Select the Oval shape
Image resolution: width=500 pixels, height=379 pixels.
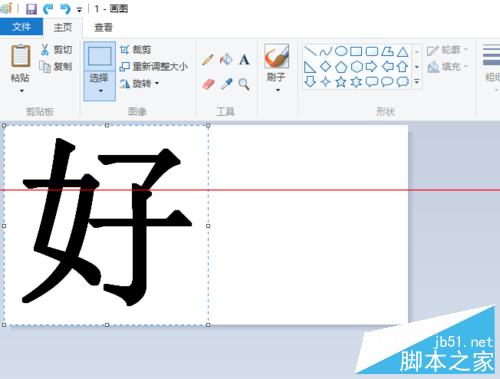click(x=341, y=51)
